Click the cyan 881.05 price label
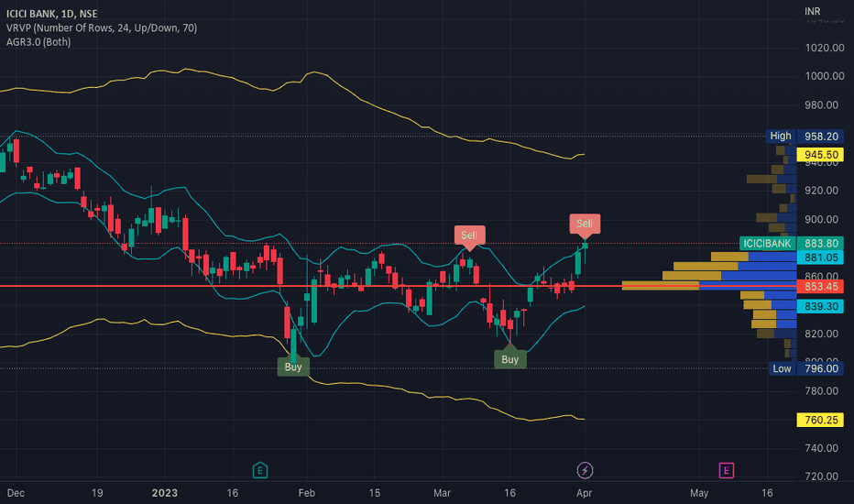Screen dimensions: 854x504 coord(820,257)
